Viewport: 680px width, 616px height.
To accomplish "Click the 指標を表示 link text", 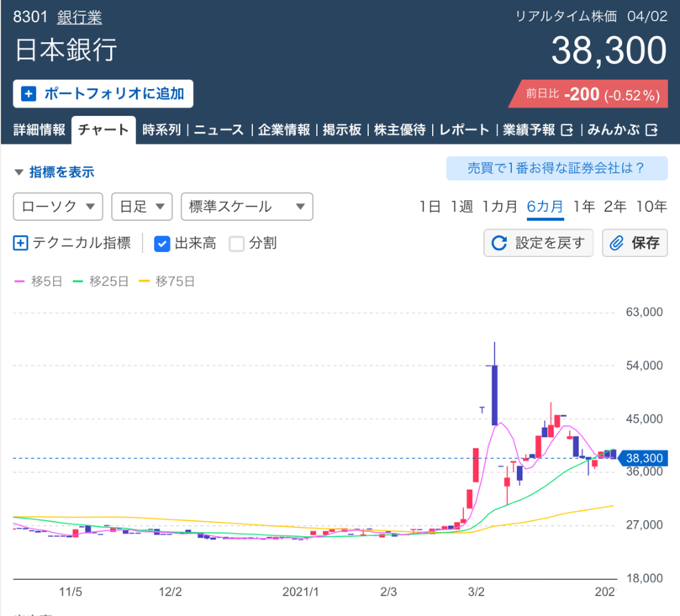I will click(x=62, y=172).
